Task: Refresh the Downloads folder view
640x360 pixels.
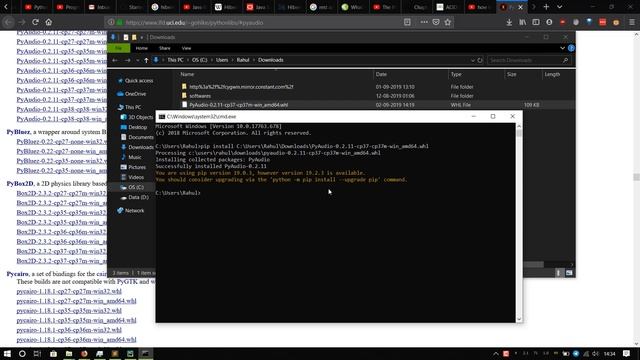Action: click(480, 60)
